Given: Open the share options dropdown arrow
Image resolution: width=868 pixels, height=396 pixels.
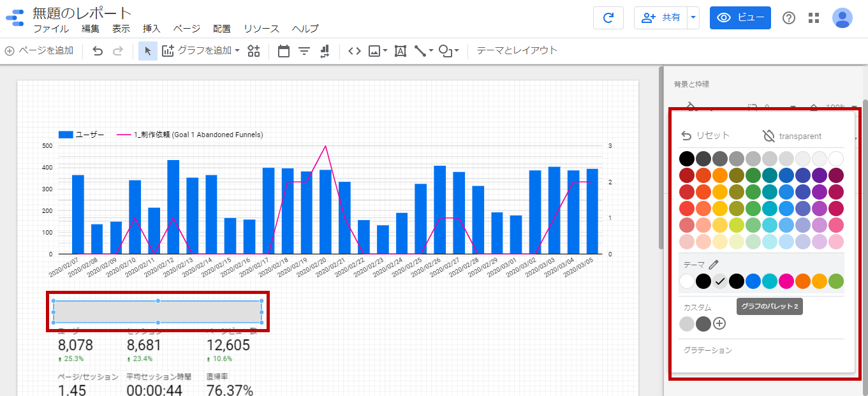Looking at the screenshot, I should [x=693, y=18].
